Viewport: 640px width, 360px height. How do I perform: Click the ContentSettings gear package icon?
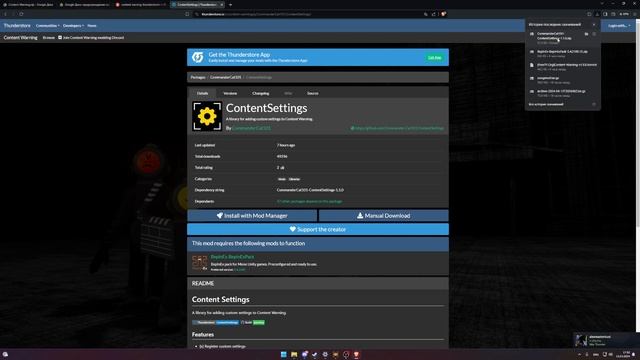(x=207, y=116)
